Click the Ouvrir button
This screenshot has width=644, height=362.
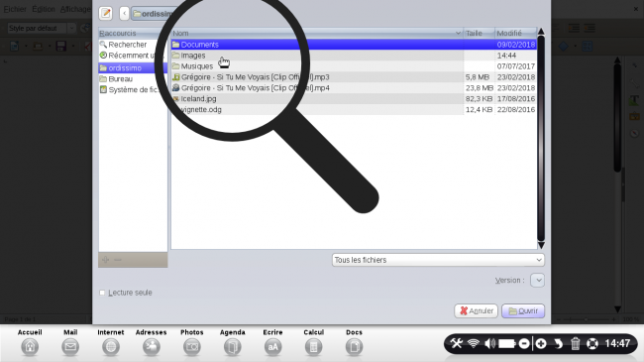523,311
